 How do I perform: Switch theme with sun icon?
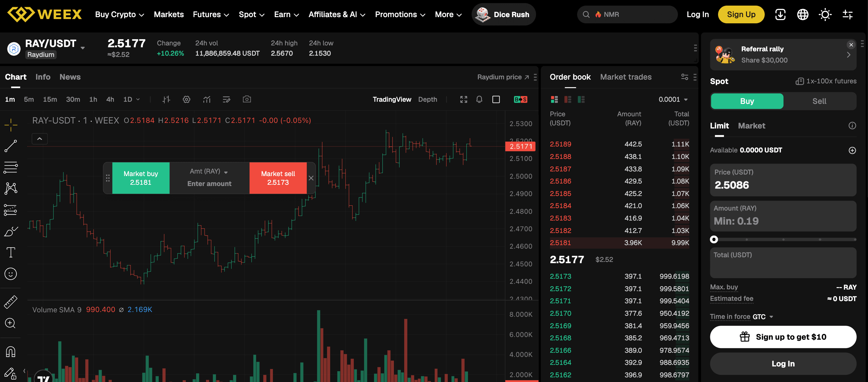(825, 15)
